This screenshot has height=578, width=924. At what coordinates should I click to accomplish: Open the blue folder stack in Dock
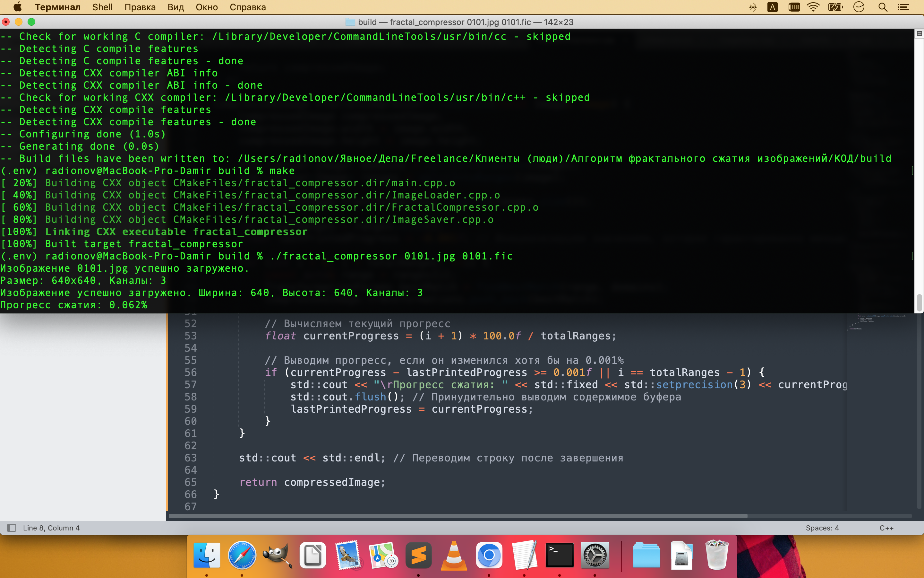click(646, 555)
